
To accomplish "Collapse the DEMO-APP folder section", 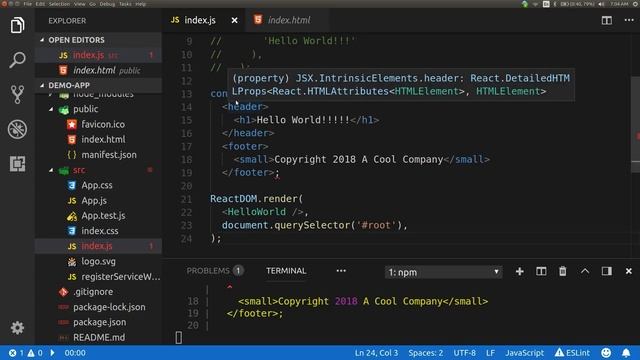I will [x=98, y=85].
